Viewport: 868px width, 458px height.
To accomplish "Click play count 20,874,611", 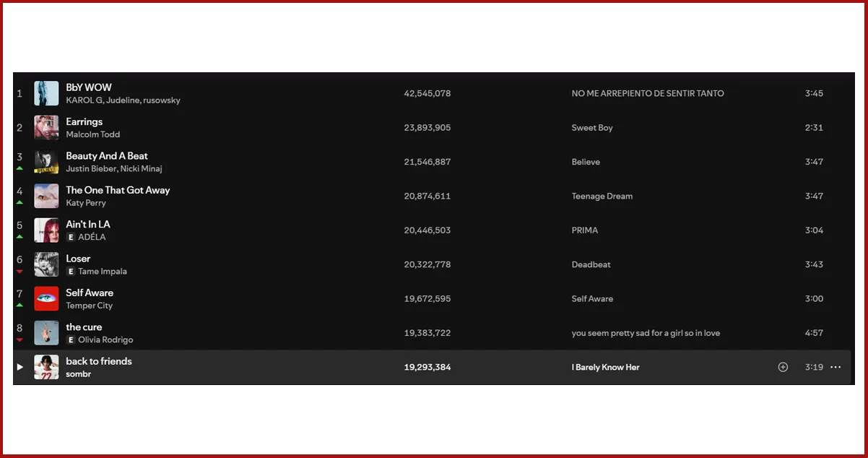I will point(428,196).
